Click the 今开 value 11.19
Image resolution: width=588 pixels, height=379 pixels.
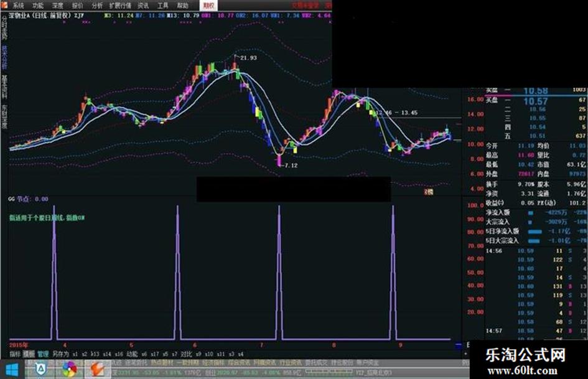click(x=526, y=146)
